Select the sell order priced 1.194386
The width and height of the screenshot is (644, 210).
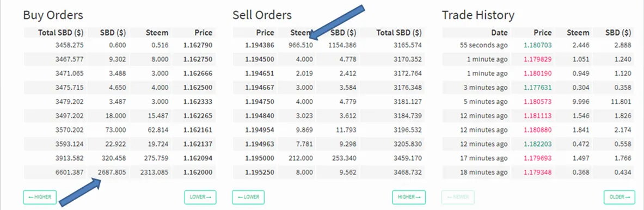click(329, 45)
